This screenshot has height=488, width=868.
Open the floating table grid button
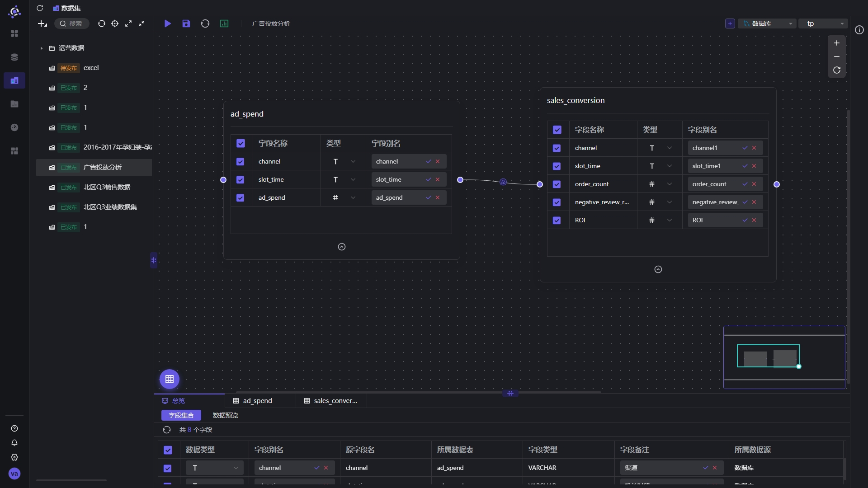170,379
